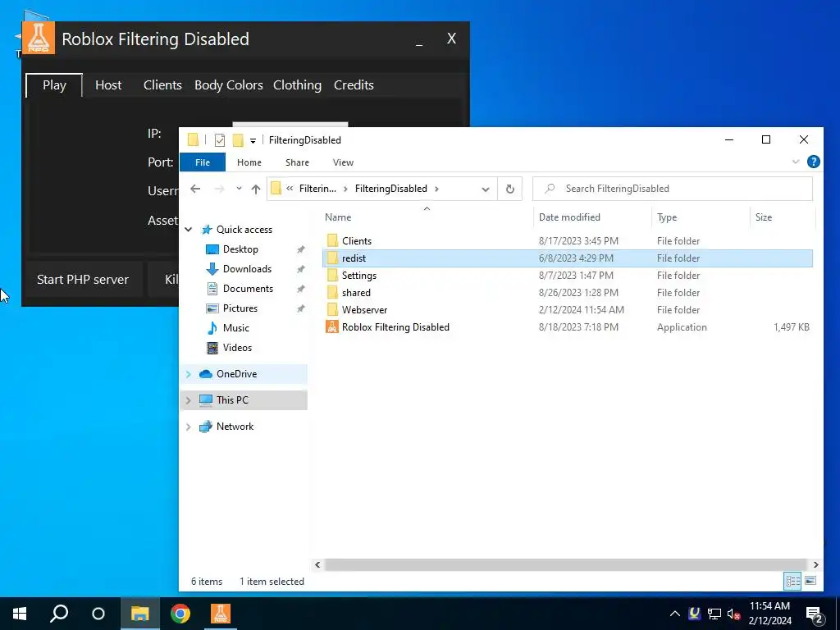Select the Roblox Filtering Disabled application icon
The image size is (840, 630).
[x=332, y=326]
